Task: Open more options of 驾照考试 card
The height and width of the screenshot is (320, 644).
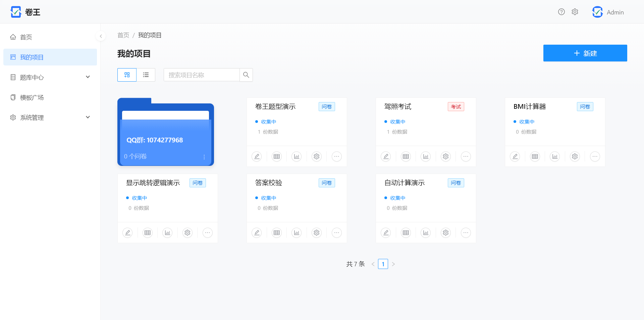Action: tap(466, 156)
